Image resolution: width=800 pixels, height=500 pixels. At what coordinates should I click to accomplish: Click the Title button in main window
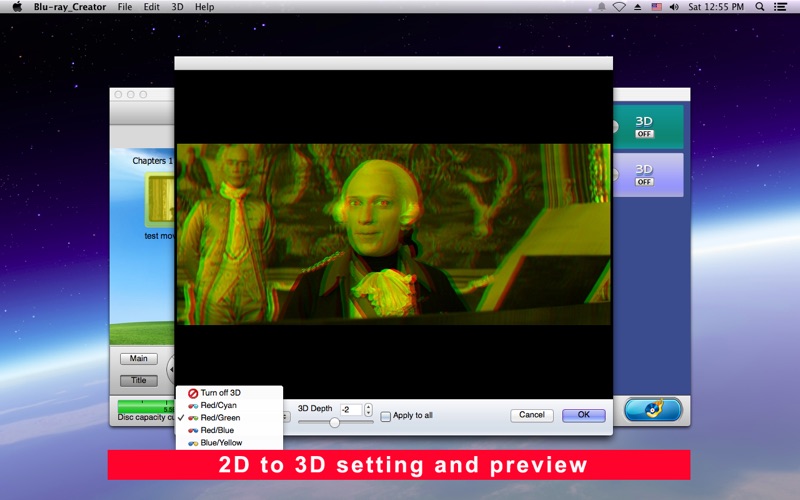(x=139, y=381)
